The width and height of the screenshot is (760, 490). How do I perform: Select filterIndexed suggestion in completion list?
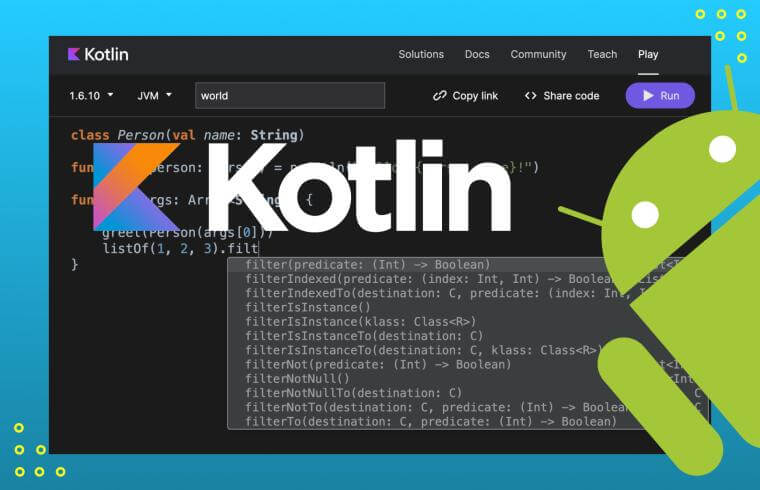400,279
